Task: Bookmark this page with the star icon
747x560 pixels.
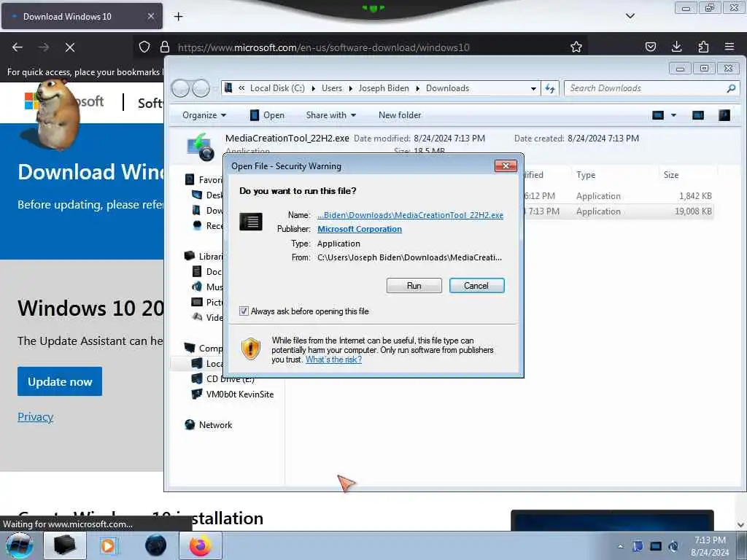Action: pyautogui.click(x=576, y=47)
